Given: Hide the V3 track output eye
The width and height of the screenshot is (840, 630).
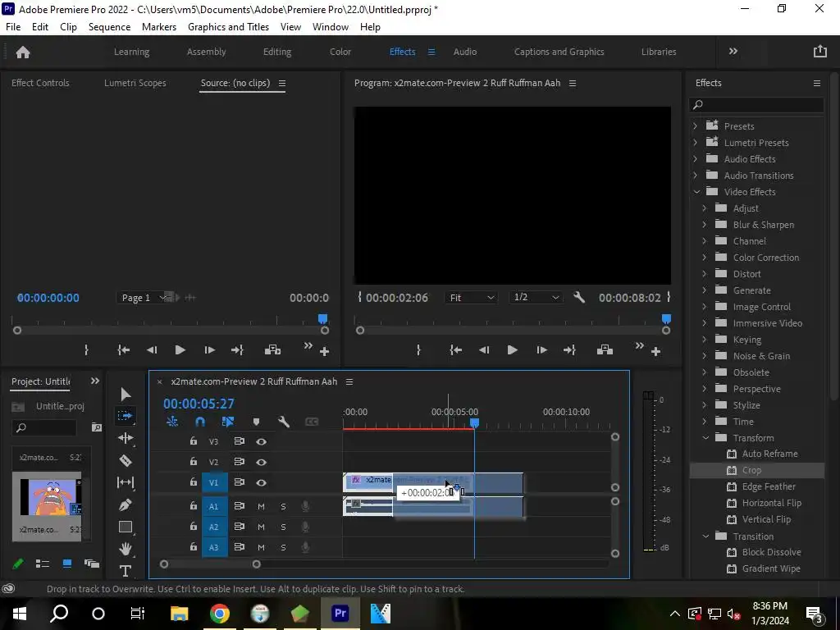Looking at the screenshot, I should point(261,441).
